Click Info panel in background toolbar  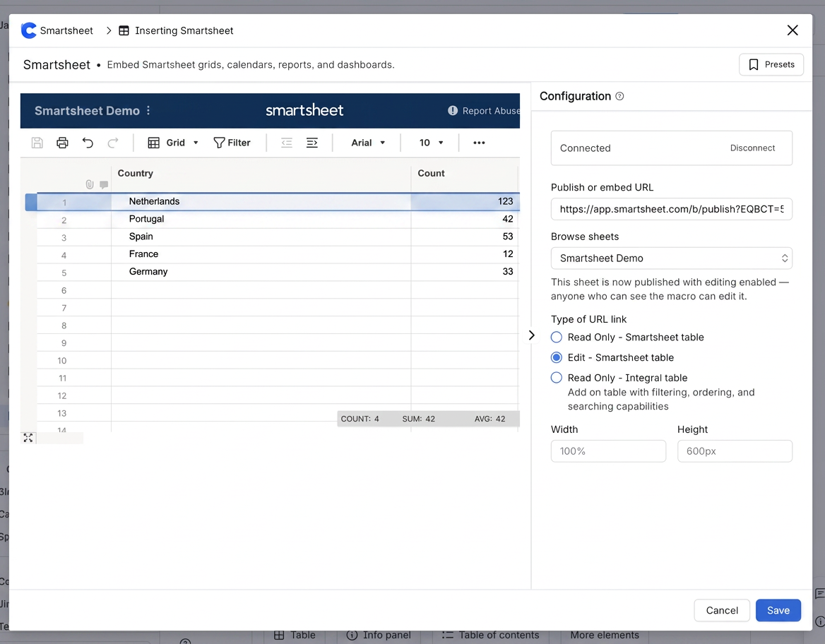[379, 635]
